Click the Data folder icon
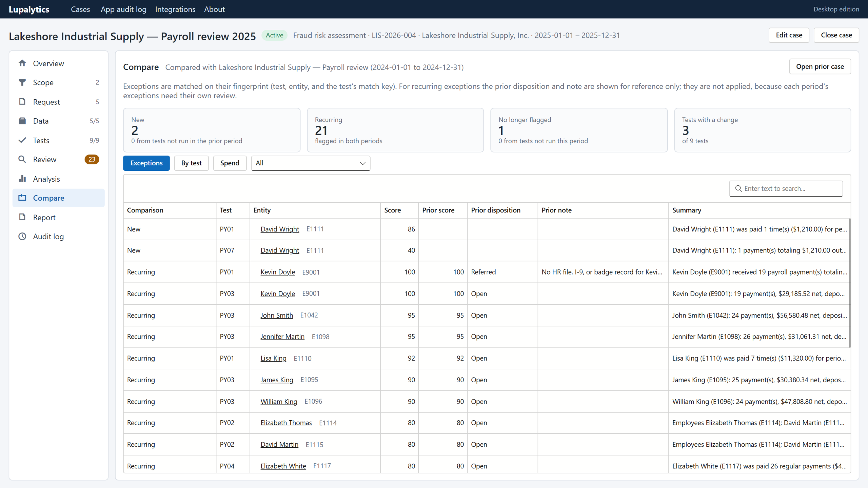The height and width of the screenshot is (488, 868). [22, 121]
